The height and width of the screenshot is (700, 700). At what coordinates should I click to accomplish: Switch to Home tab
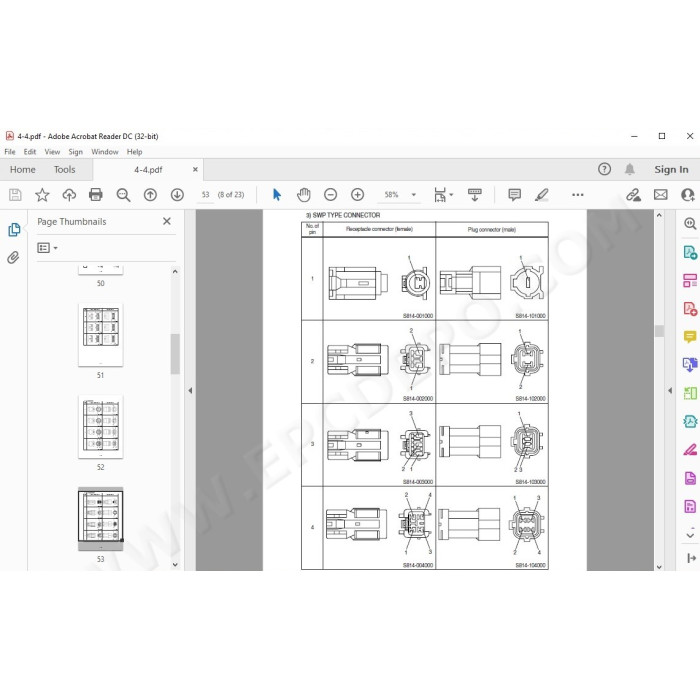[x=23, y=170]
